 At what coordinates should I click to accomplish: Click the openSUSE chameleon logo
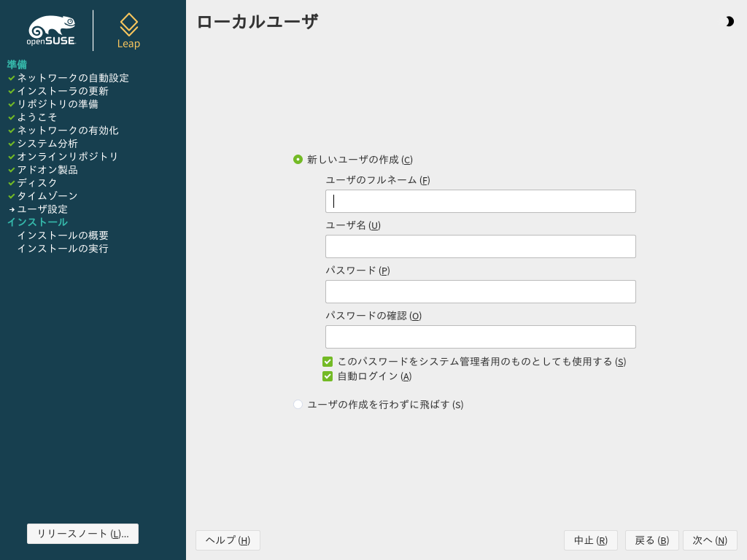[51, 31]
